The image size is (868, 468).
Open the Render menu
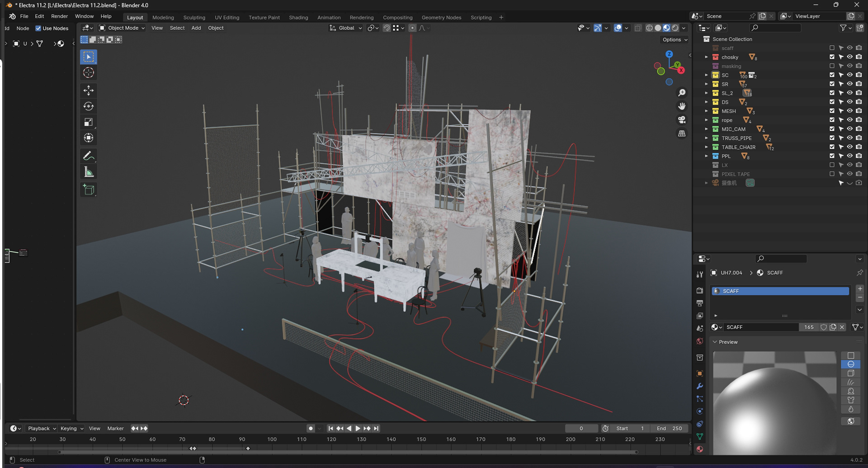tap(59, 16)
